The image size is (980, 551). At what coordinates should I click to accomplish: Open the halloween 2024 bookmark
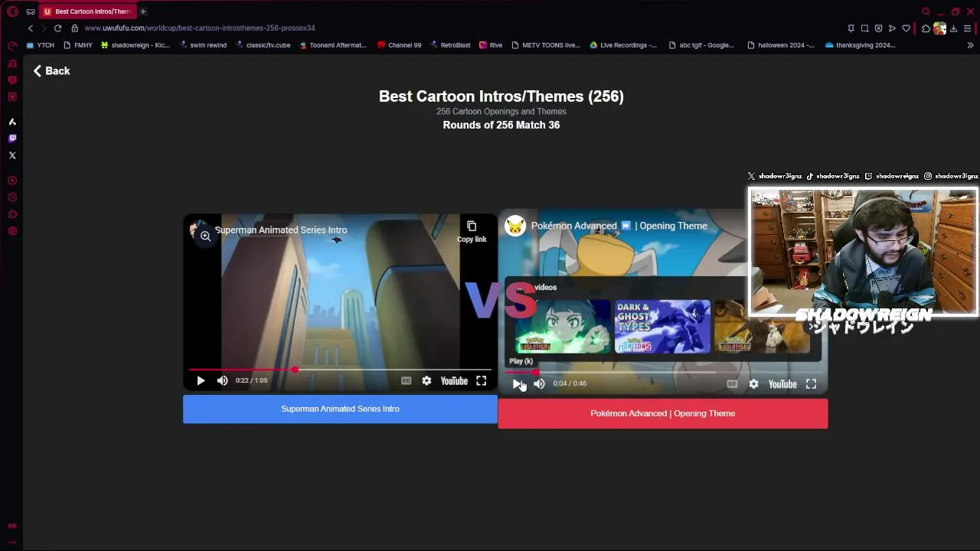(780, 45)
